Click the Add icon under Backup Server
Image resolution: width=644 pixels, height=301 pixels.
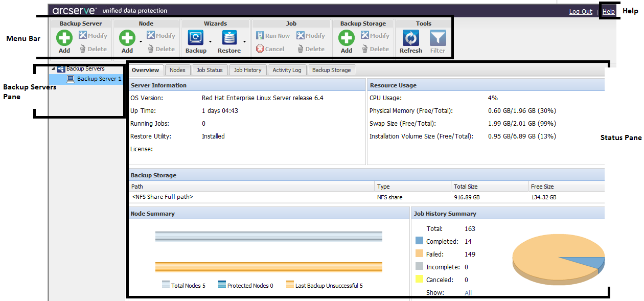[x=64, y=38]
